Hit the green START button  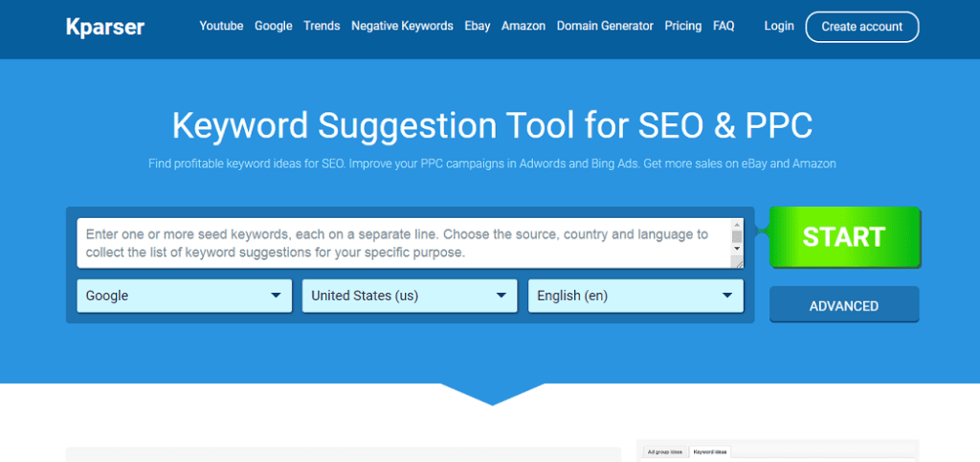[844, 236]
